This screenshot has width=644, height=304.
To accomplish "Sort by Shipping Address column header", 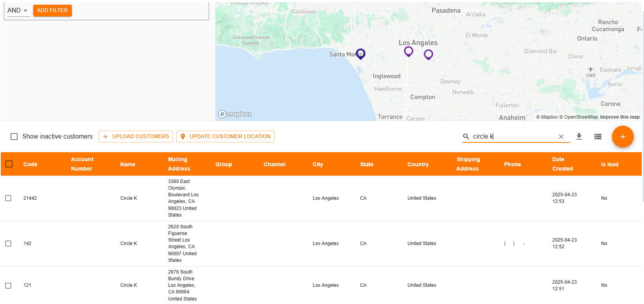I will pos(468,164).
